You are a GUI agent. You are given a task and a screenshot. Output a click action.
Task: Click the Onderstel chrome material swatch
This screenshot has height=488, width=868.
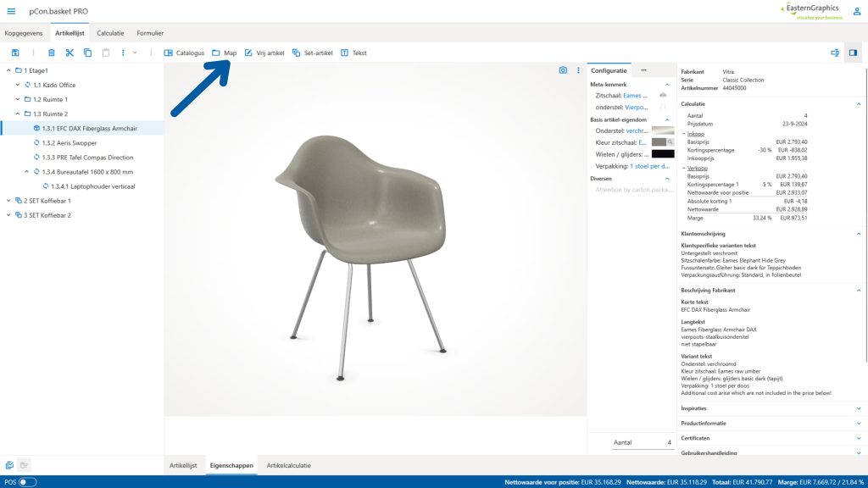[663, 130]
